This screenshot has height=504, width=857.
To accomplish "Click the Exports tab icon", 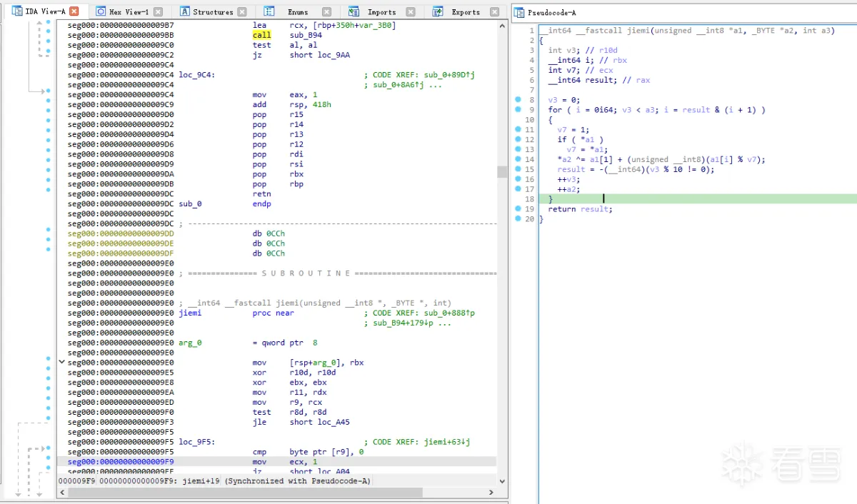I will (x=438, y=11).
